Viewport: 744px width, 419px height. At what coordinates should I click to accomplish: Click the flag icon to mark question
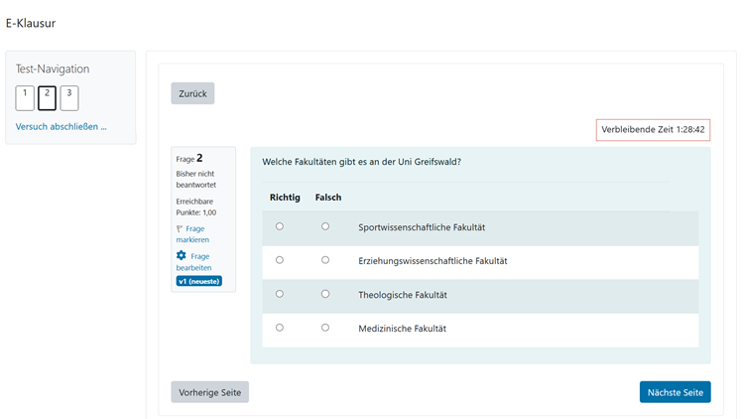(x=179, y=229)
